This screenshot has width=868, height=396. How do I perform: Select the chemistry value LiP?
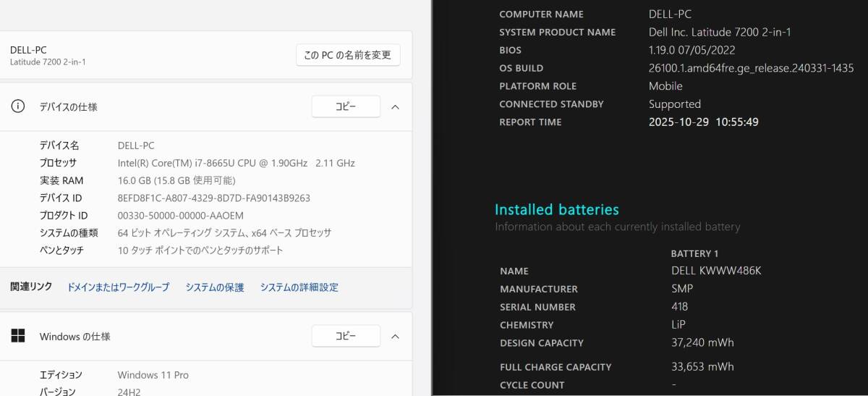pos(678,325)
